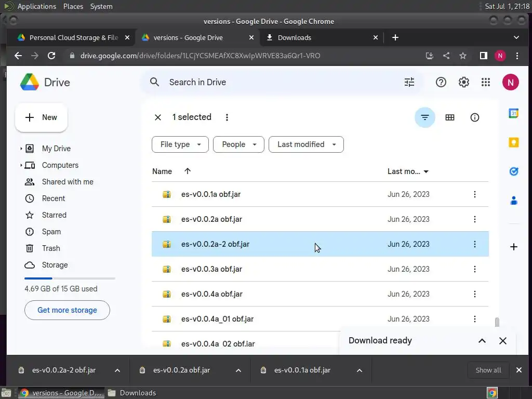Open the Google apps grid
The image size is (532, 399).
[x=486, y=82]
